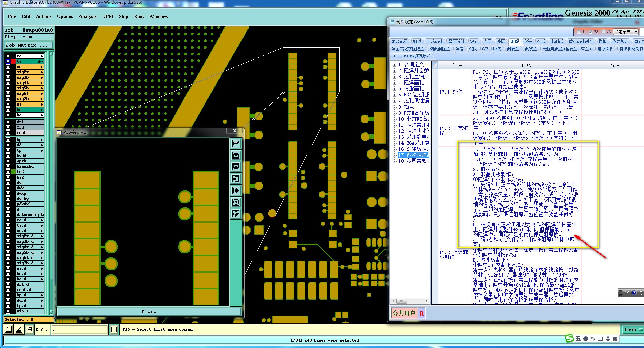Expand tree node 8 挡点
Viewport: 644px width, 348px height.
click(395, 107)
